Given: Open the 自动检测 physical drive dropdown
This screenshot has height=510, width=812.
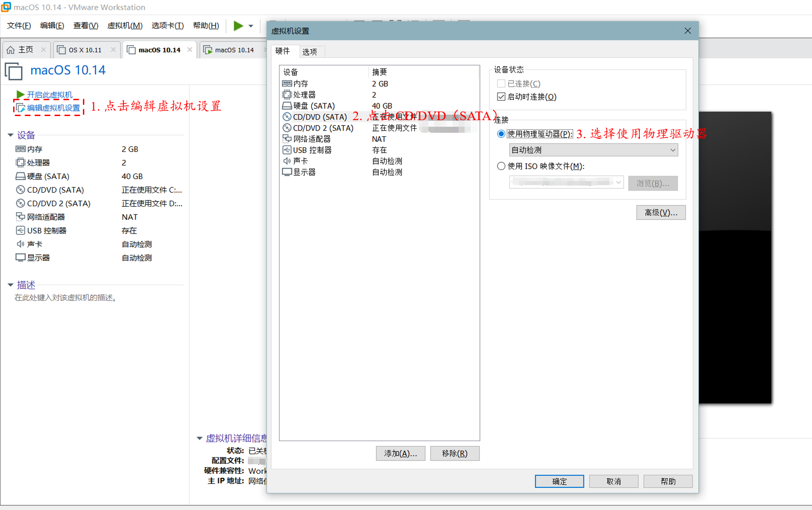Looking at the screenshot, I should point(594,150).
